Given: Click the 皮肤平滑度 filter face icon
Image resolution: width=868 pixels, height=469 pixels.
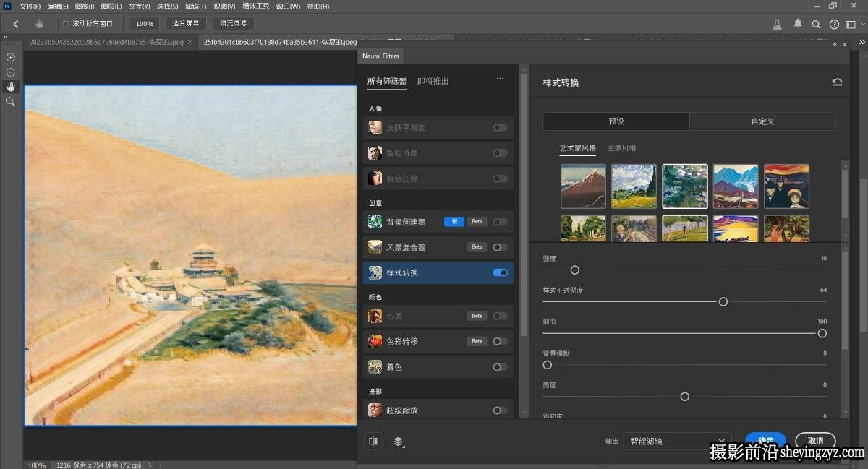Looking at the screenshot, I should pyautogui.click(x=375, y=127).
